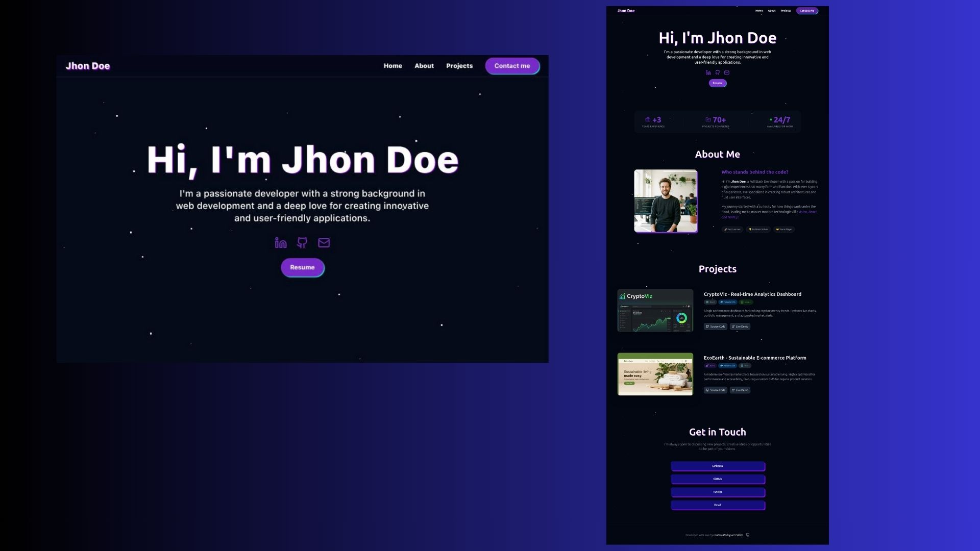The height and width of the screenshot is (551, 980).
Task: Click the GitHub icon on CryptoViz Source Code
Action: pyautogui.click(x=708, y=327)
